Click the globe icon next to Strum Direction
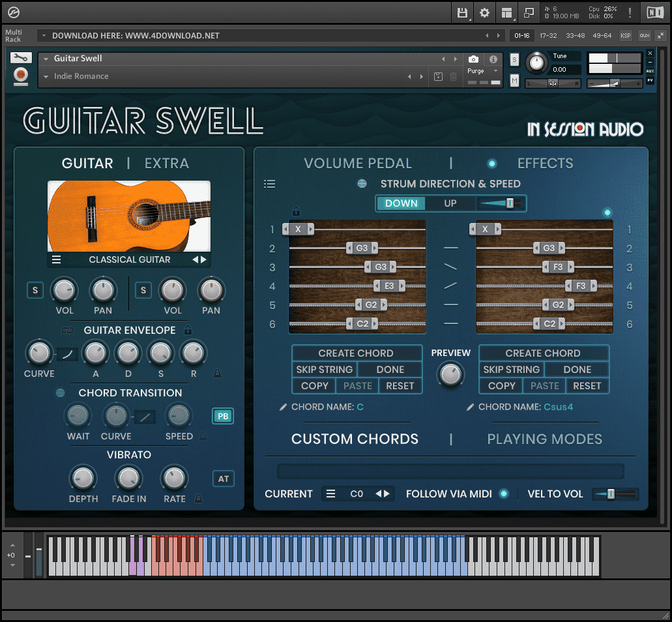 tap(362, 183)
